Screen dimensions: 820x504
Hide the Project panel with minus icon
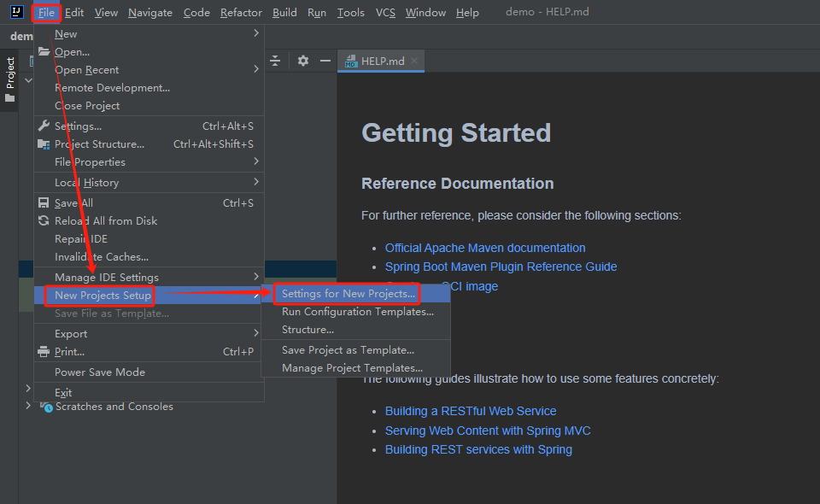point(325,61)
